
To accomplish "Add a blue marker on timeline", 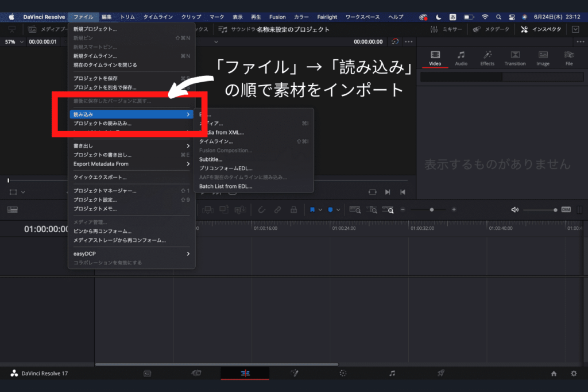I will (x=330, y=210).
